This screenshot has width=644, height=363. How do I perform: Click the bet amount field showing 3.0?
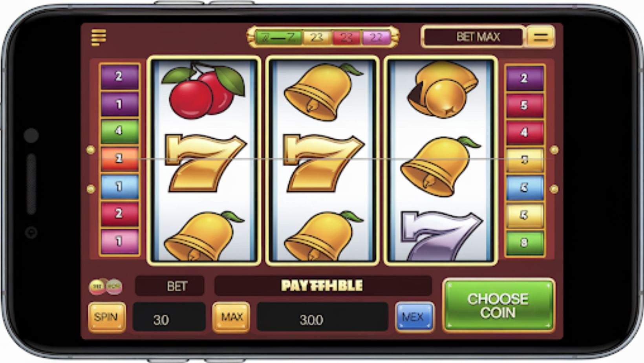point(169,317)
